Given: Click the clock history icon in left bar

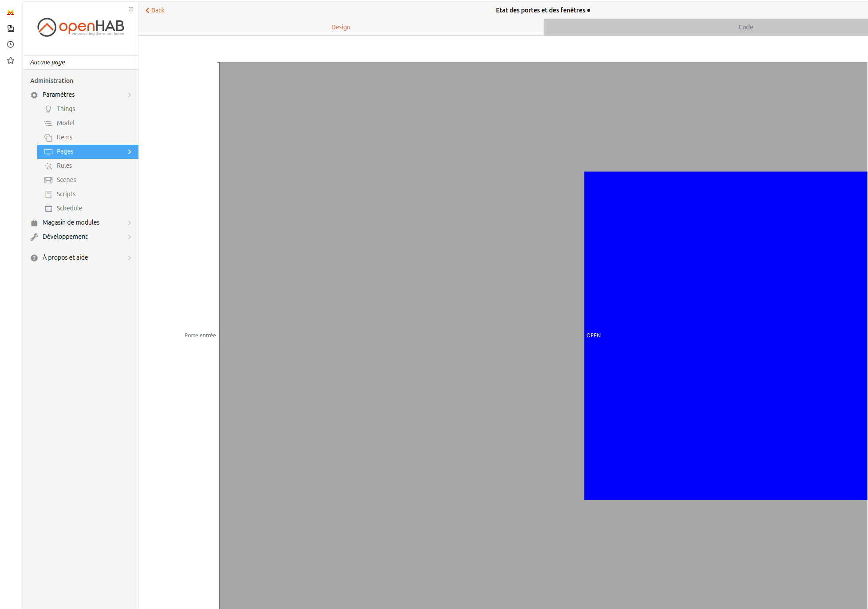Looking at the screenshot, I should point(11,44).
